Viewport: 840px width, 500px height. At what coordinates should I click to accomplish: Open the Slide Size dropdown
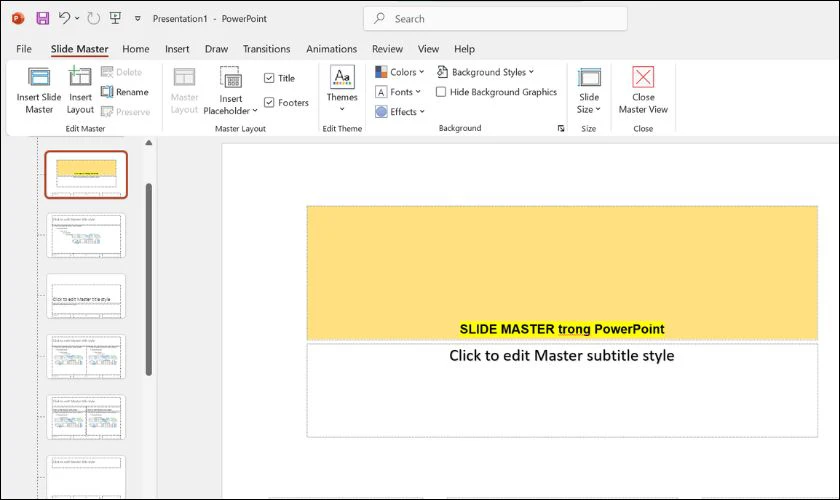click(x=589, y=91)
